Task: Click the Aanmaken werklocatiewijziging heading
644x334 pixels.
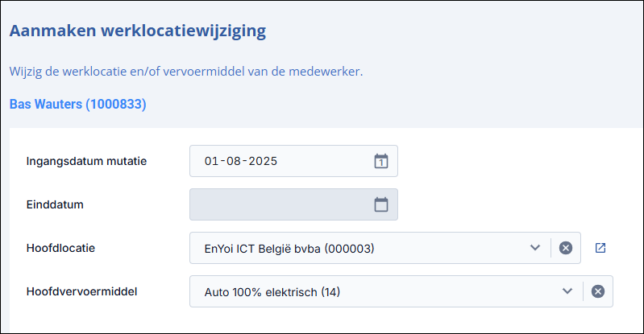Action: point(138,31)
